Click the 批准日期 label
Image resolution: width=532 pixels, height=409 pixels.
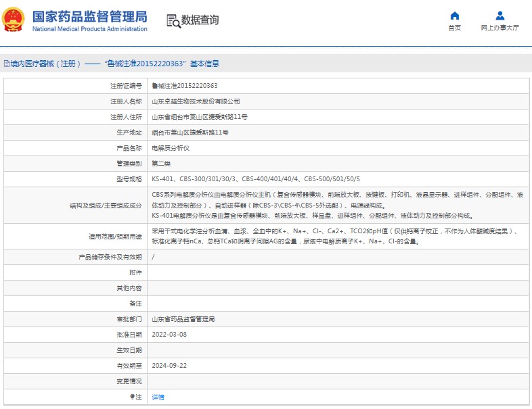pos(129,335)
